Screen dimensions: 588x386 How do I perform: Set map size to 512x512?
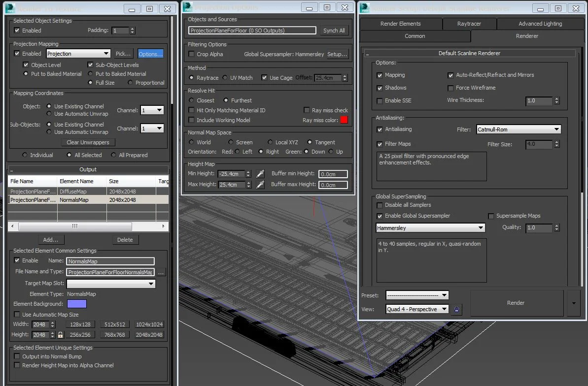pos(115,324)
